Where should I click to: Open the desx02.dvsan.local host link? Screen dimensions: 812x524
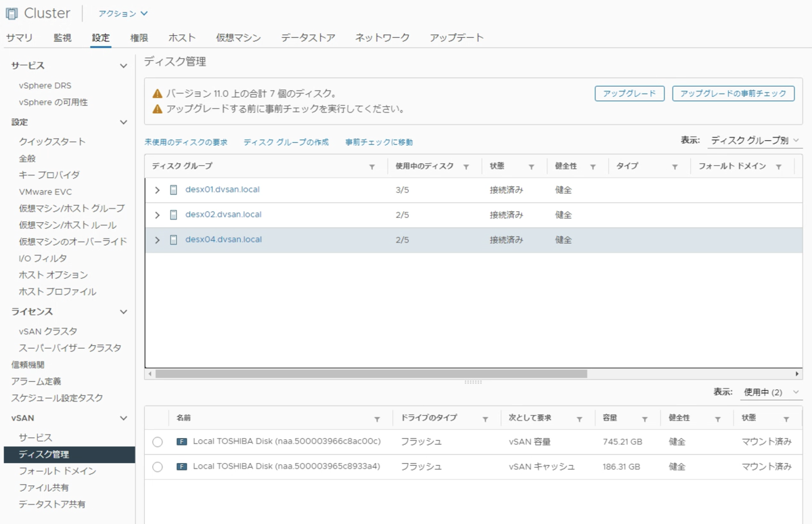[223, 215]
